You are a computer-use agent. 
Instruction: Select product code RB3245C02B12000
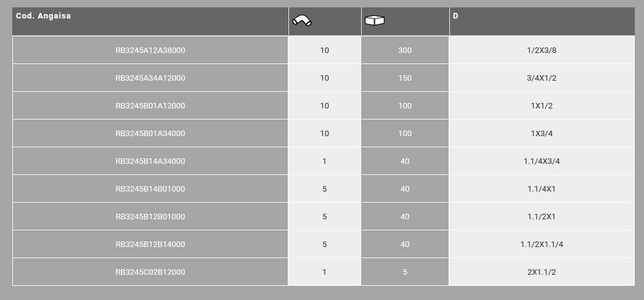tap(150, 272)
